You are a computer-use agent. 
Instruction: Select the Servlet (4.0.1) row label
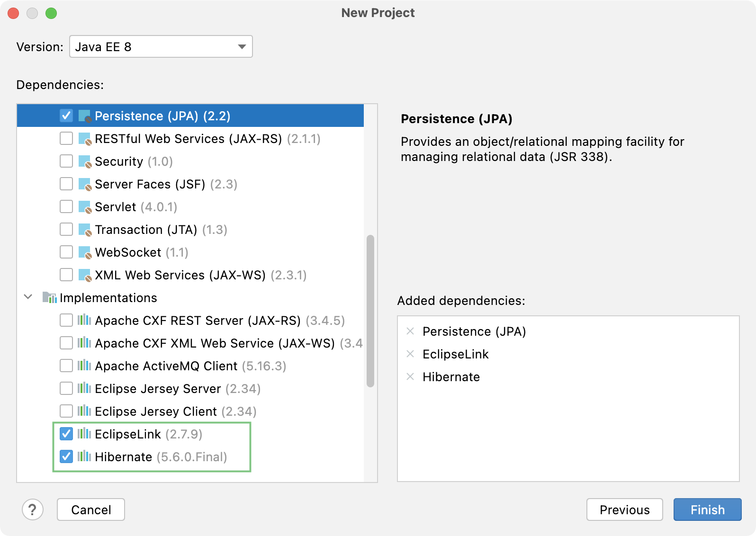(x=136, y=207)
